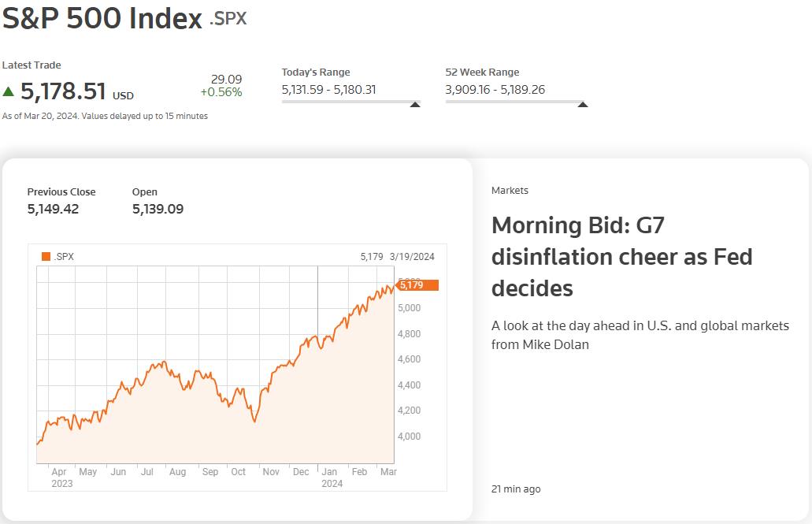Click the 29.09 point change value
Screen dimensions: 812x524
pyautogui.click(x=226, y=80)
